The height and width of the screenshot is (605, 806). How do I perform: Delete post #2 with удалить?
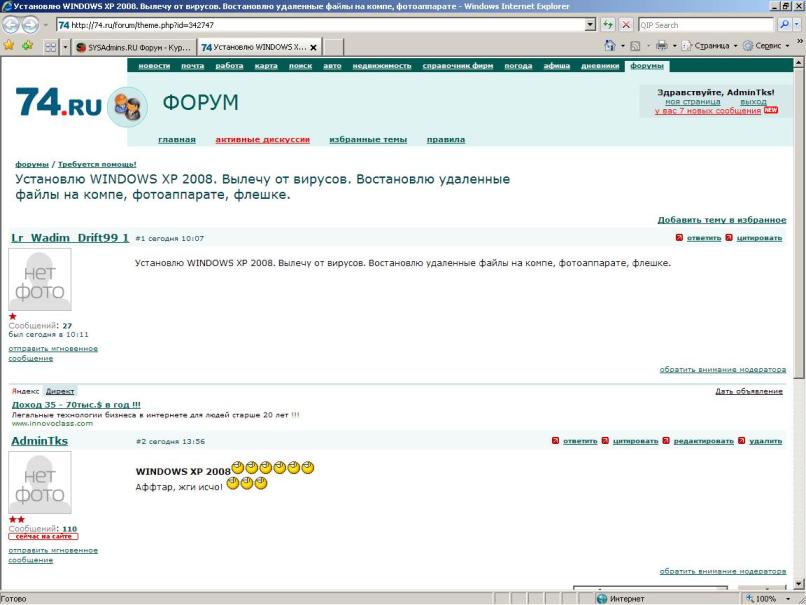(765, 441)
